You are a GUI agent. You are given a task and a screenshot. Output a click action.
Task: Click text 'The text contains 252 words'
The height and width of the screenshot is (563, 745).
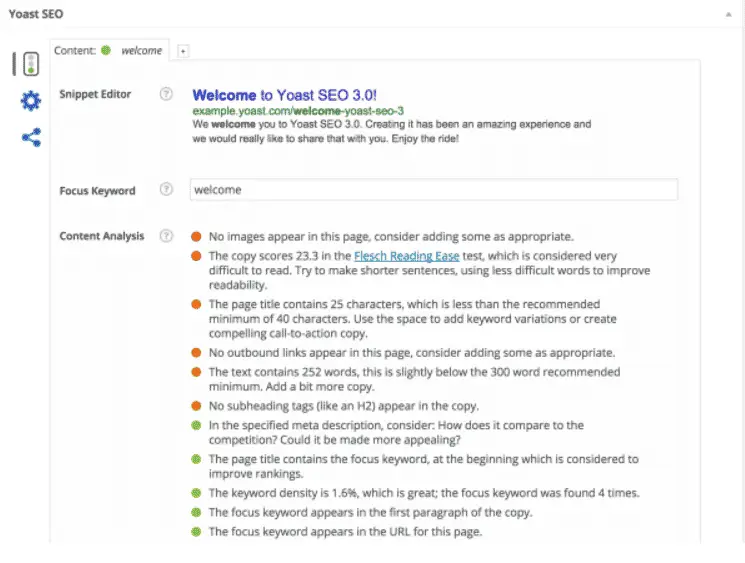284,372
